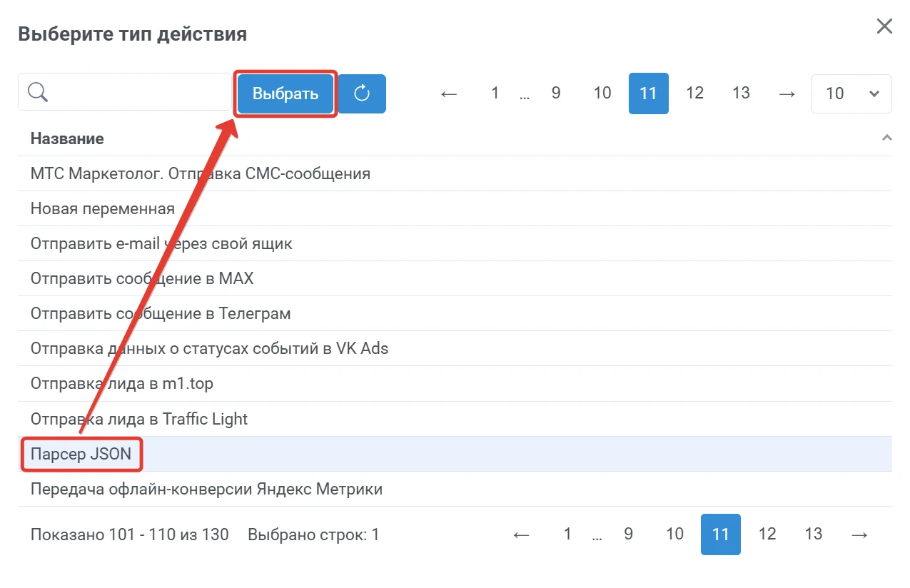Open the rows-per-page dropdown showing 10
The height and width of the screenshot is (588, 910).
(851, 93)
